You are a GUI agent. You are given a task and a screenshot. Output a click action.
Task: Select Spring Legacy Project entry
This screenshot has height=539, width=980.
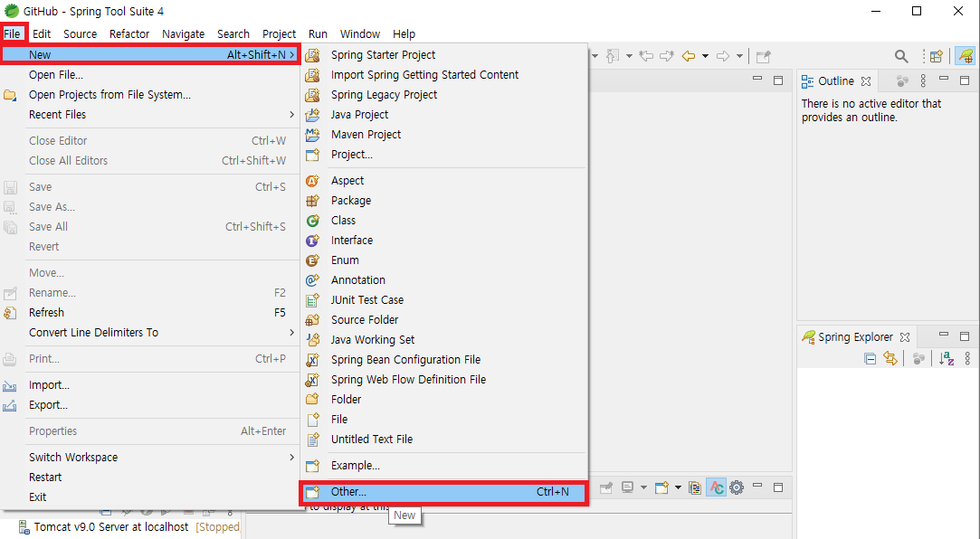coord(443,95)
